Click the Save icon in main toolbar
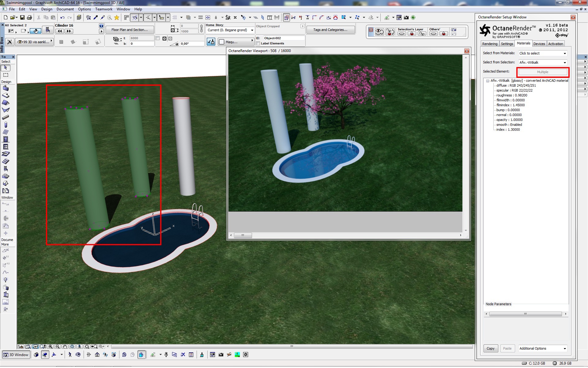 point(22,17)
